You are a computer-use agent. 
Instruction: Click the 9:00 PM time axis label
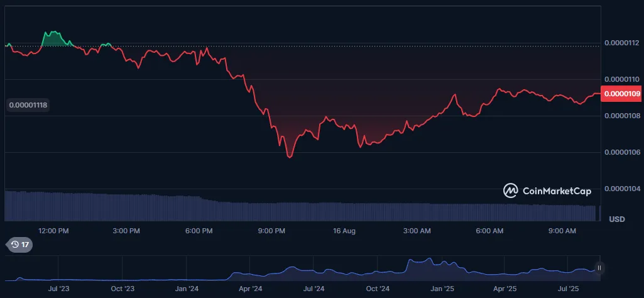(271, 231)
